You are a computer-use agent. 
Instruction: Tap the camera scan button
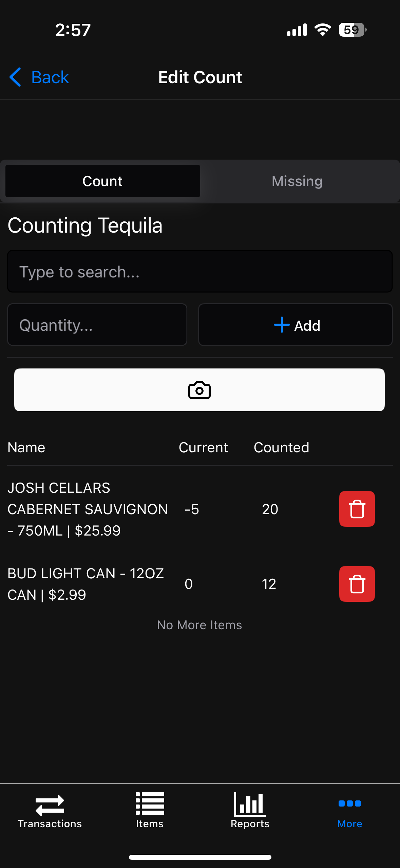click(199, 390)
